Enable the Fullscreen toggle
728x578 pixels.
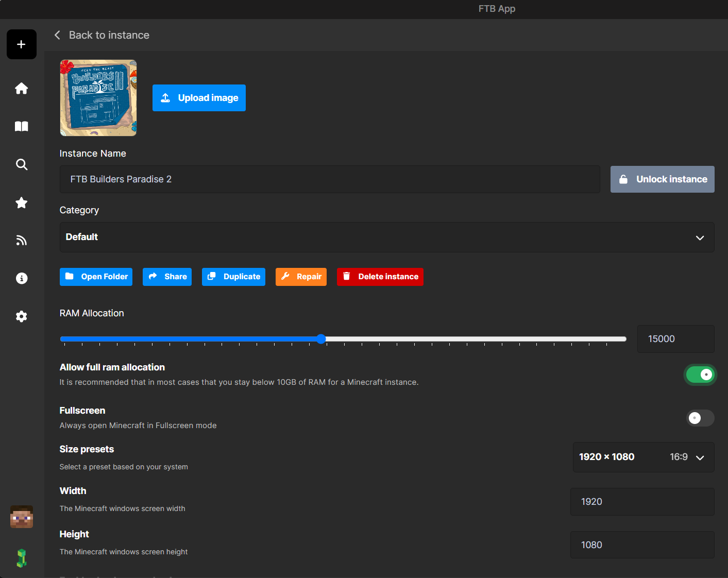pyautogui.click(x=700, y=418)
